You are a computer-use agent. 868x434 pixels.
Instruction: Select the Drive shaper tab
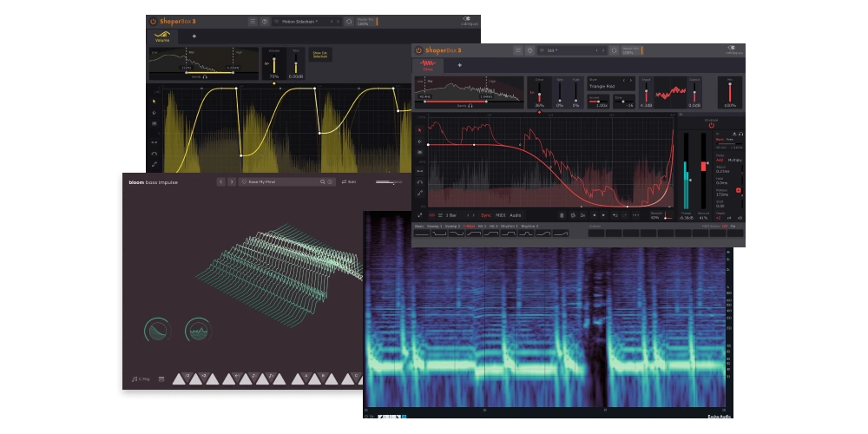[x=428, y=65]
